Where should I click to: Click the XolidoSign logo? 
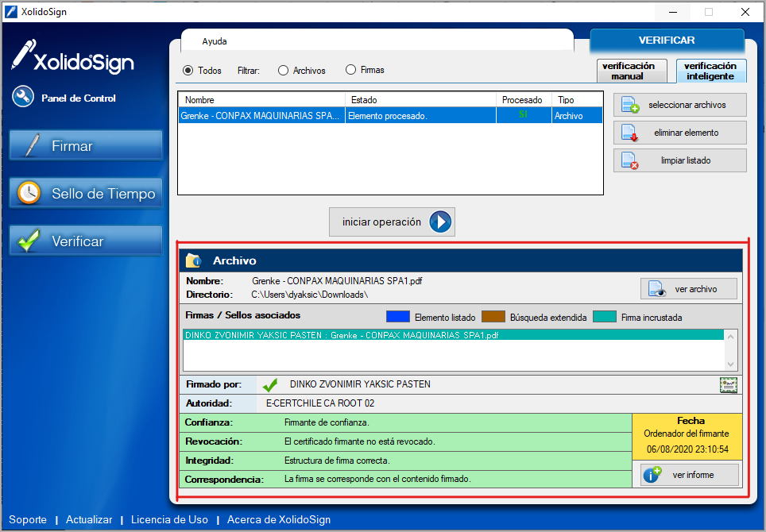[x=73, y=56]
